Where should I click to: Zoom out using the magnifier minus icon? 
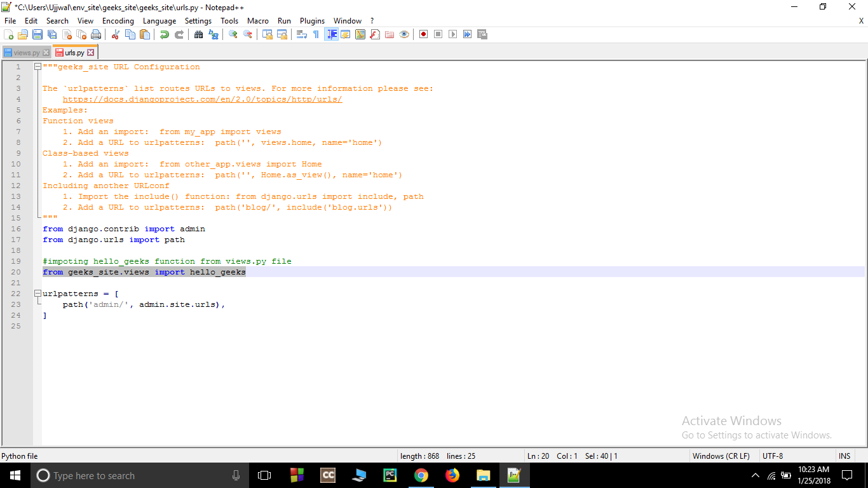pyautogui.click(x=247, y=34)
